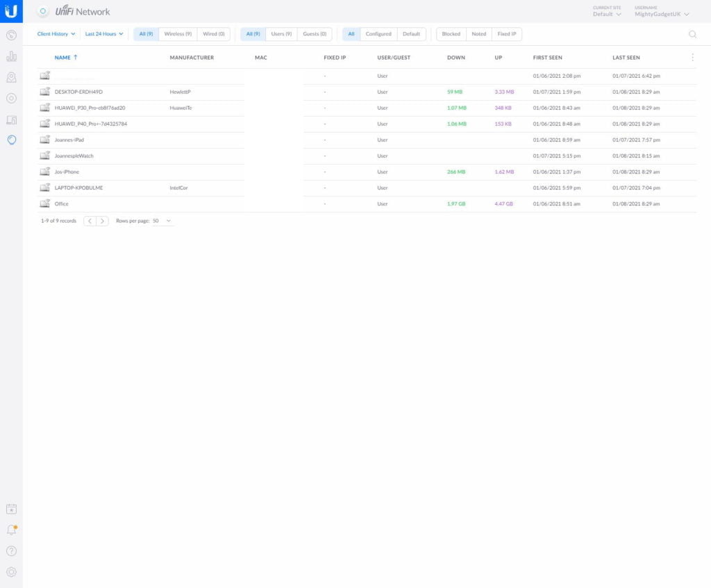This screenshot has height=588, width=711.
Task: Open the Statistics bar chart page
Action: [x=11, y=56]
